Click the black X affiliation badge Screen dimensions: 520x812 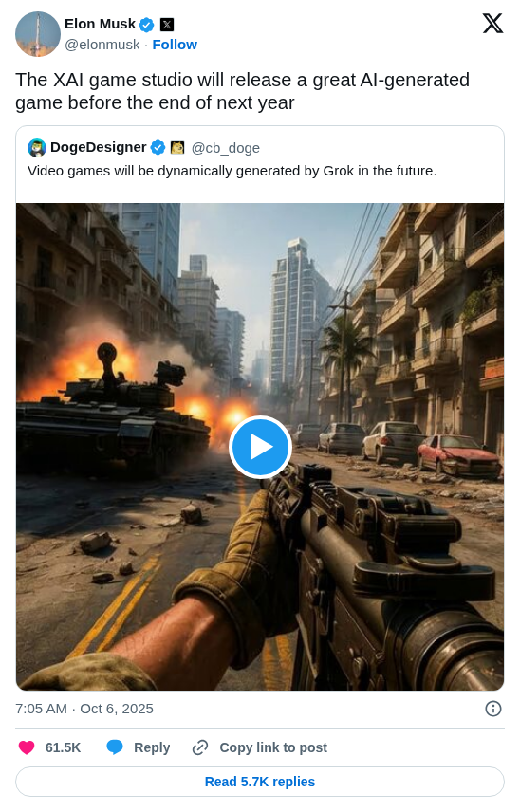point(167,25)
